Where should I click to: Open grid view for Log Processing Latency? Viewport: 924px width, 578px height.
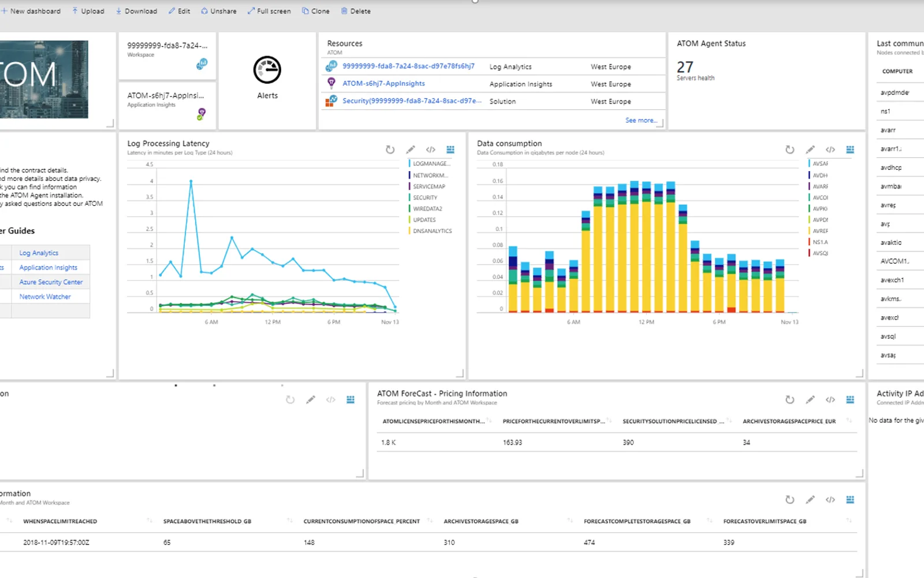[x=450, y=150]
